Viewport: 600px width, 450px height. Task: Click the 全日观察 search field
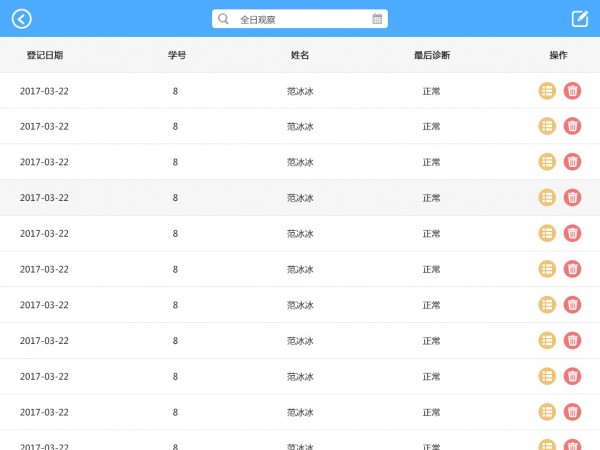pyautogui.click(x=300, y=19)
